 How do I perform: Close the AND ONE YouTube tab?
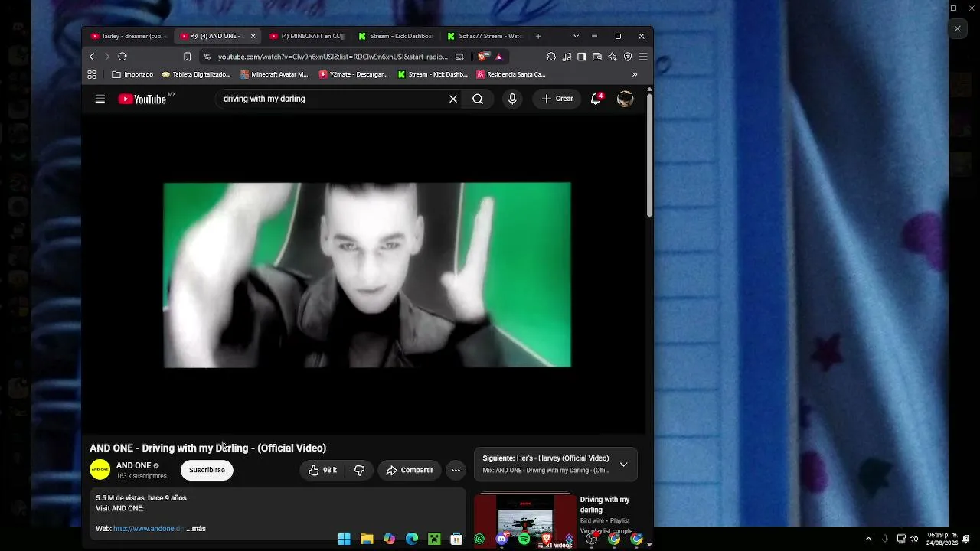point(253,36)
